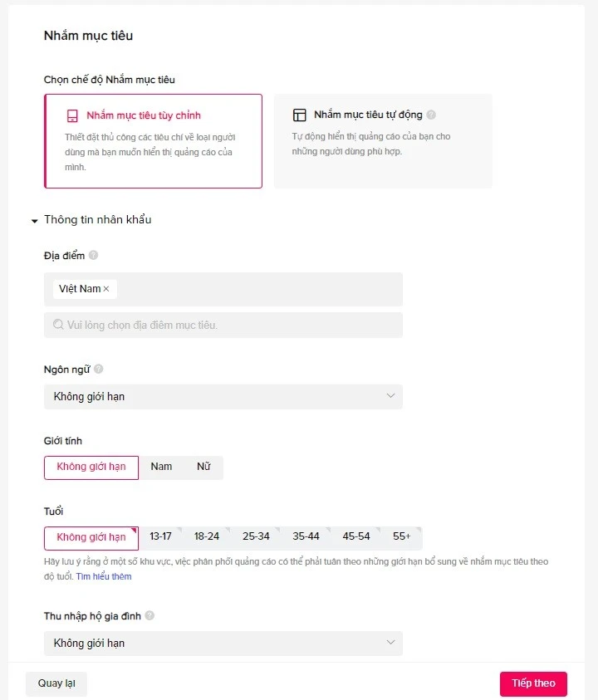Viewport: 598px width, 700px height.
Task: Collapse the Thông tin nhân khẩu section
Action: point(35,221)
